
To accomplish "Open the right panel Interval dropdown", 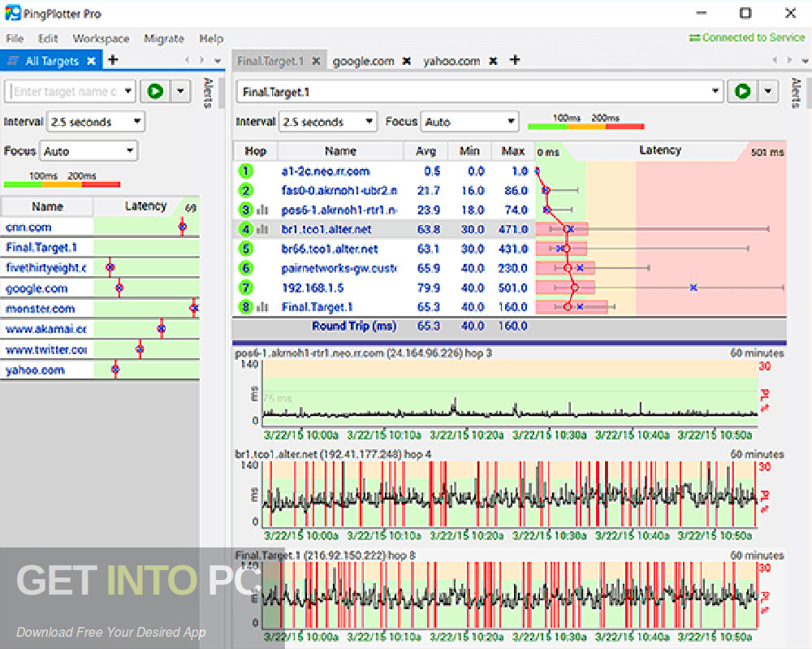I will [328, 122].
